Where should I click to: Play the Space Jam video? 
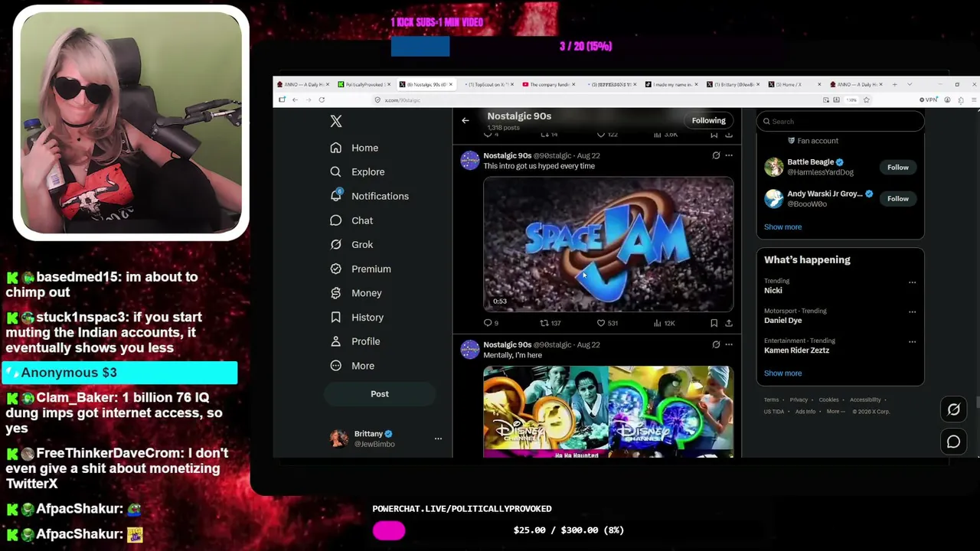coord(609,245)
